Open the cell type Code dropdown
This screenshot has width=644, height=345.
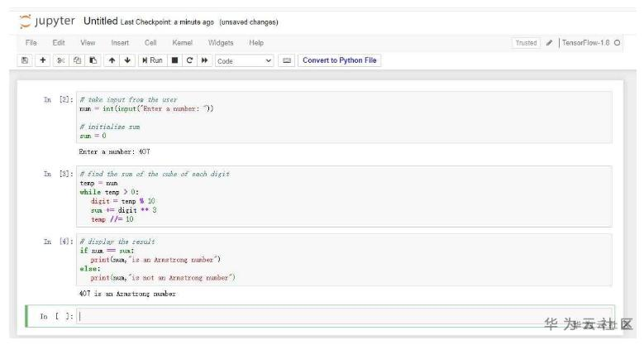click(x=244, y=60)
